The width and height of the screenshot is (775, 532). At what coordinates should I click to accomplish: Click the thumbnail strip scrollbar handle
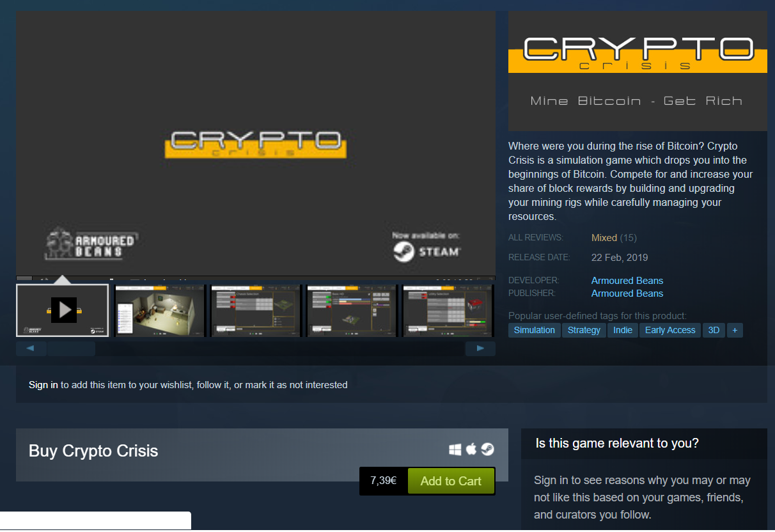point(71,348)
